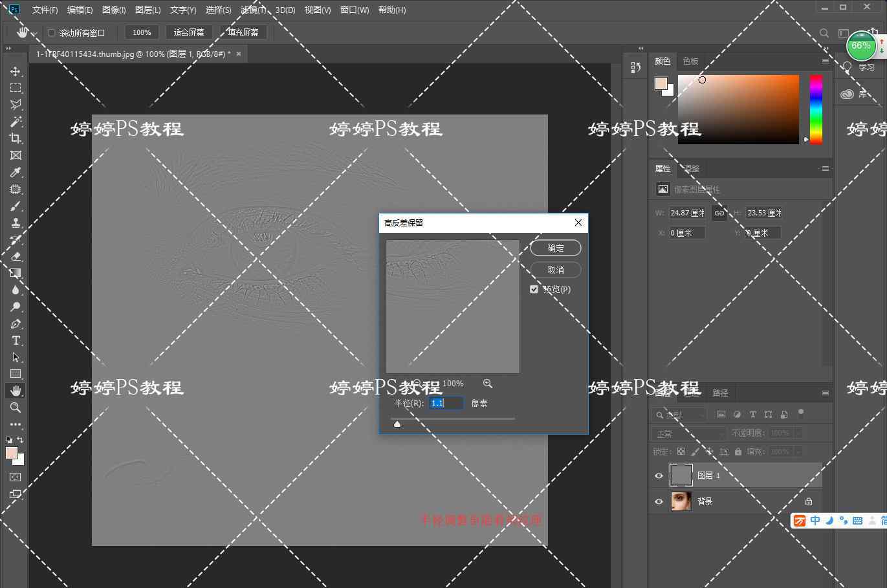Open the 视图(V) menu

pos(317,10)
